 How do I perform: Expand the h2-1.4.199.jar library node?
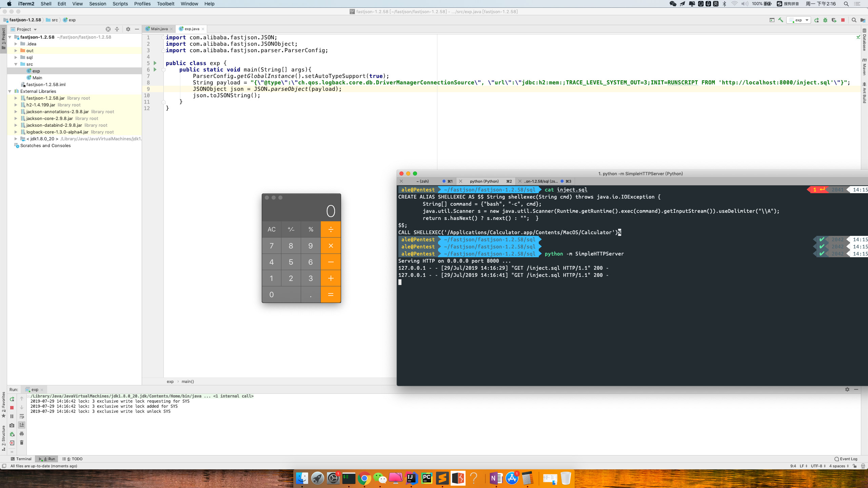click(x=16, y=105)
